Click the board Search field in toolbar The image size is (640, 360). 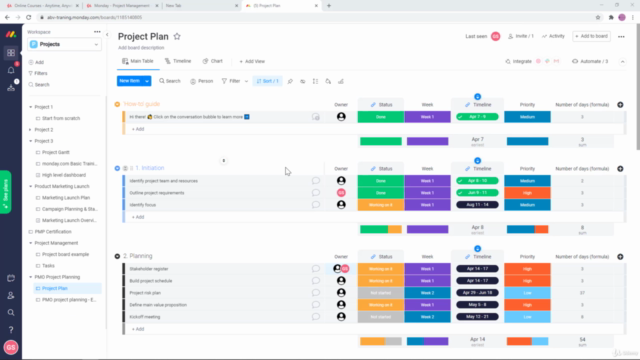click(x=170, y=81)
